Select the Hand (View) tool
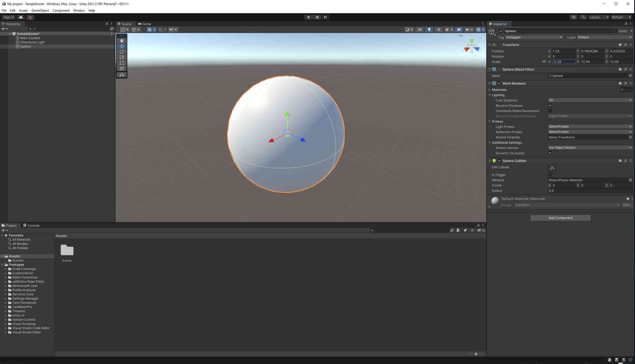This screenshot has height=364, width=635. tap(122, 41)
